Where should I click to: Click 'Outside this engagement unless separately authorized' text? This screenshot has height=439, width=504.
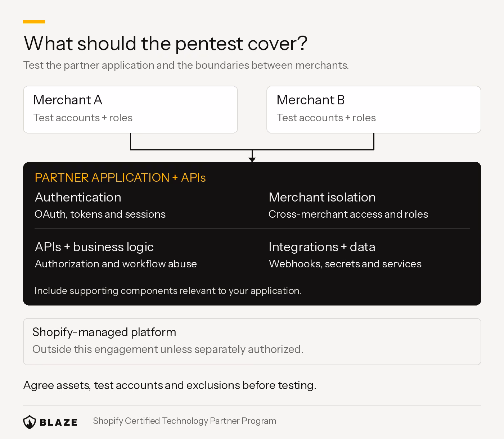(168, 349)
